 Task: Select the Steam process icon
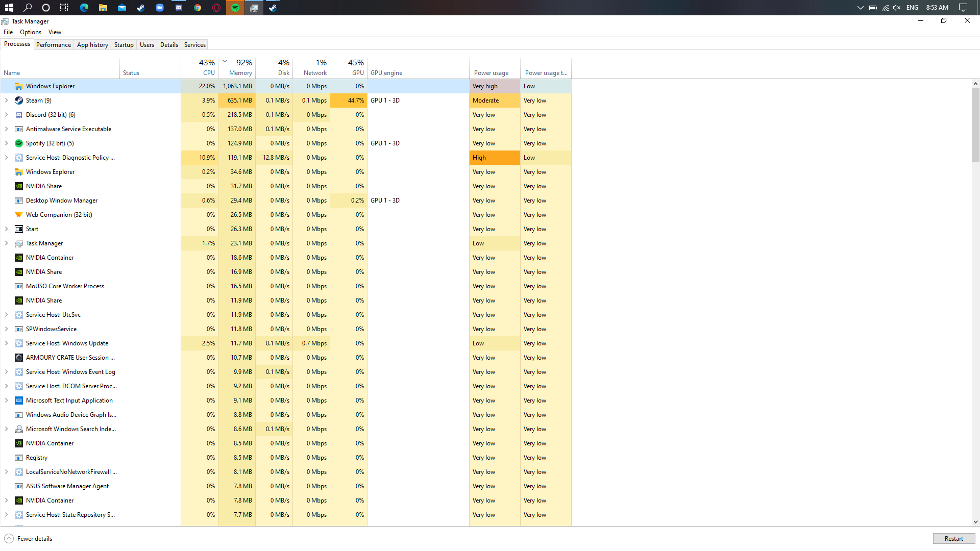tap(19, 101)
